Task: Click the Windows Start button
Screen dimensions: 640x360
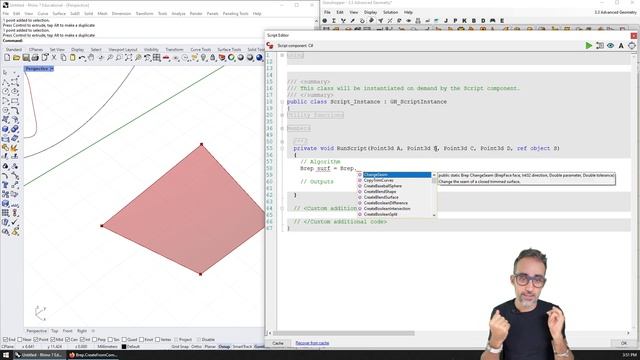Action: (x=6, y=355)
